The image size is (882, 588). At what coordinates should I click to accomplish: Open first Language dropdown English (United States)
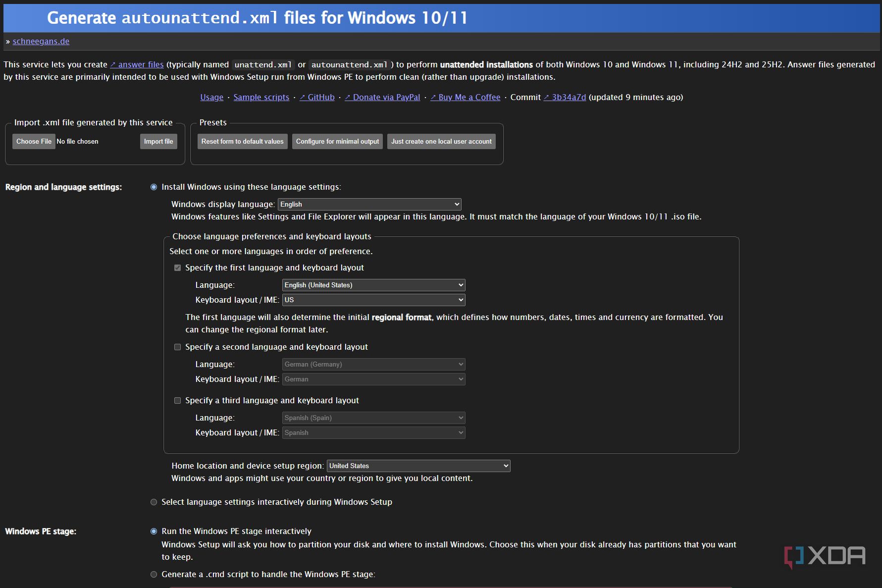click(x=373, y=285)
